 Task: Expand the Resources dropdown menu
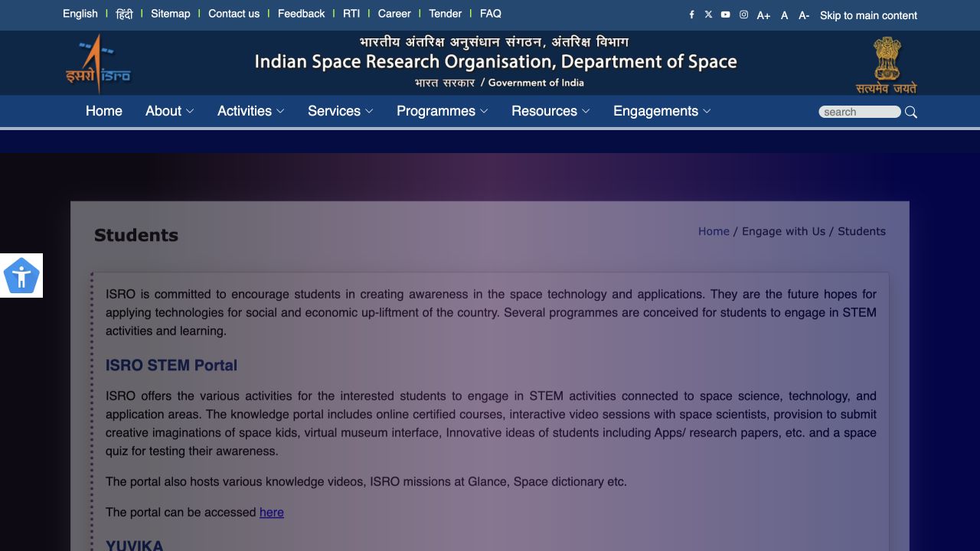tap(550, 111)
